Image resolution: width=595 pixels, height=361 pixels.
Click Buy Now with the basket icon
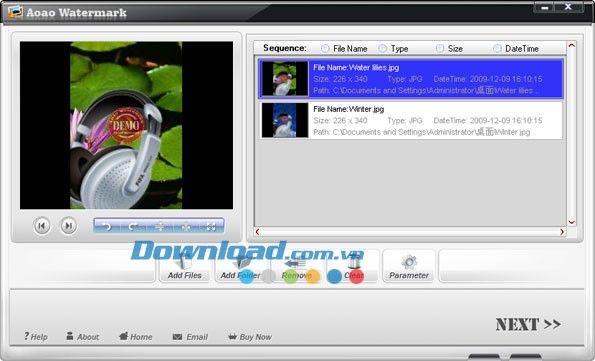[x=250, y=337]
